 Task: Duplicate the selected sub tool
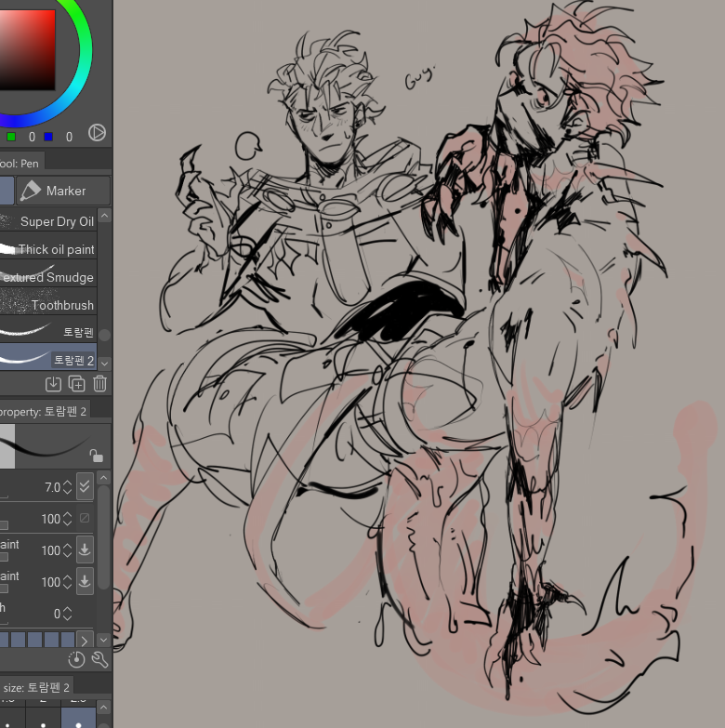pos(76,384)
